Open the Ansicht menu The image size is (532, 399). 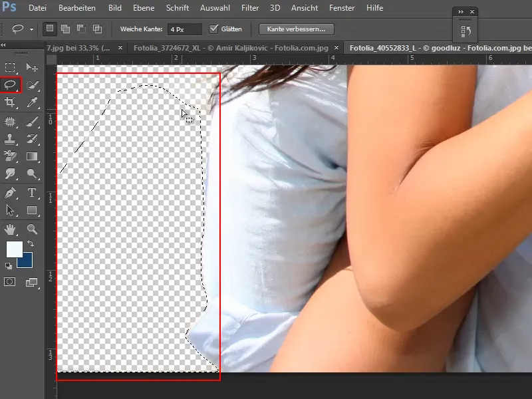click(305, 8)
